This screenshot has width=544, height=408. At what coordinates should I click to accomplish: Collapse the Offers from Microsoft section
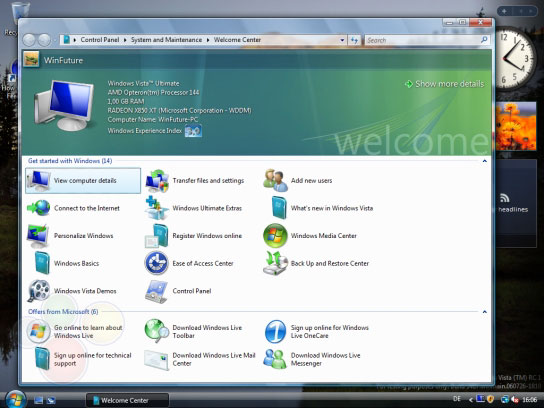click(x=484, y=312)
